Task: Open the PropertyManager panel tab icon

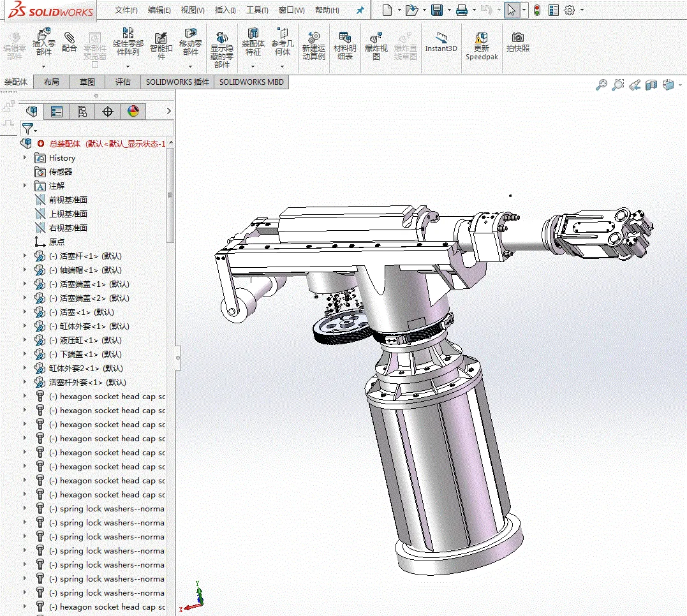Action: (57, 112)
